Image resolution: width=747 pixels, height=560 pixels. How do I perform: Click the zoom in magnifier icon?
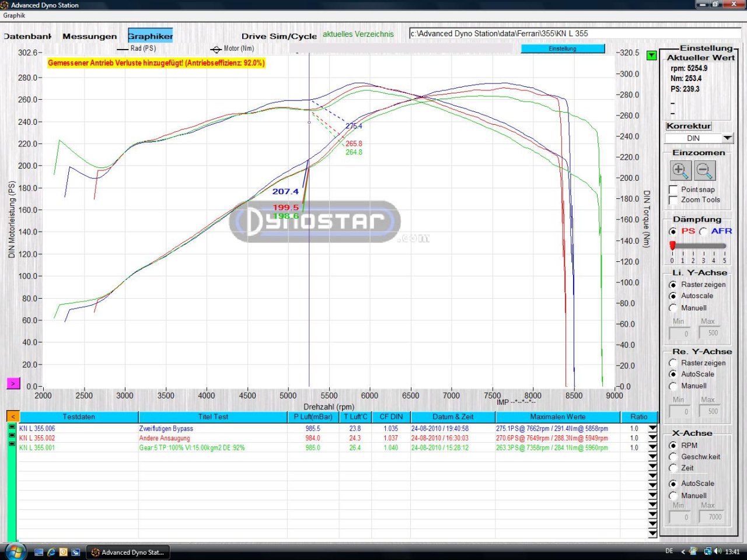point(680,171)
